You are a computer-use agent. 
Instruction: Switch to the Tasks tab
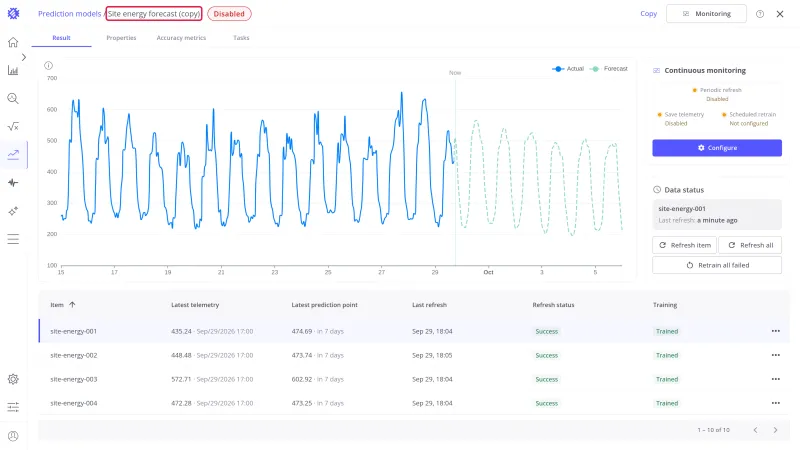pos(241,38)
